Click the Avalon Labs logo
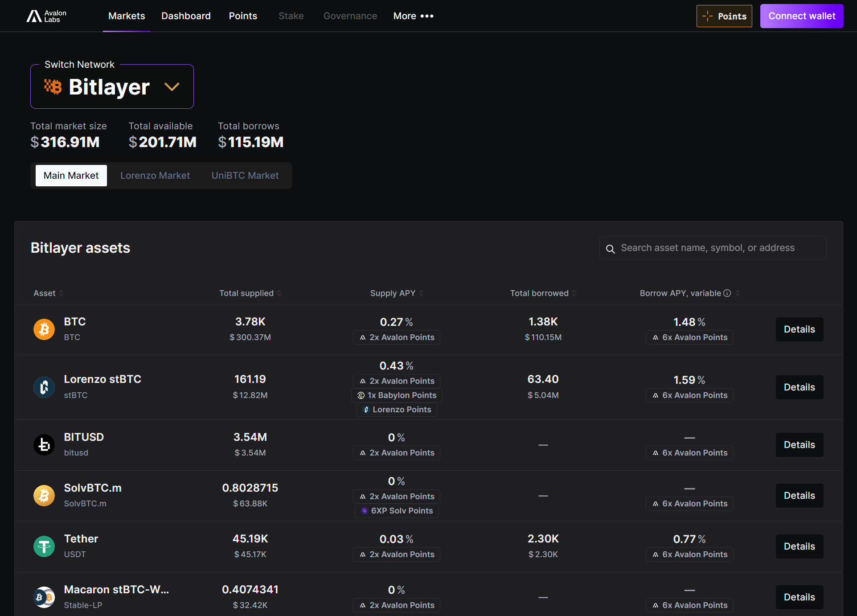 coord(46,16)
